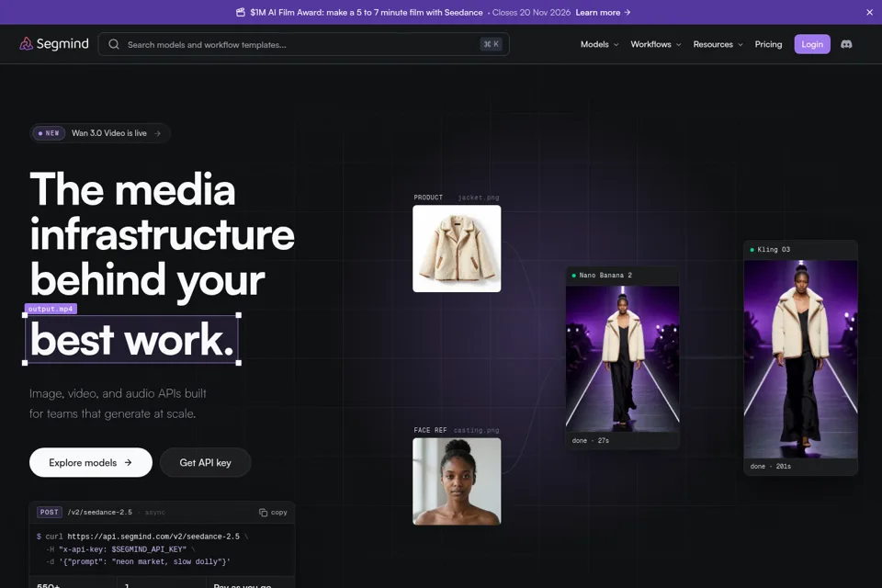Click the search magnifier icon

[x=114, y=44]
